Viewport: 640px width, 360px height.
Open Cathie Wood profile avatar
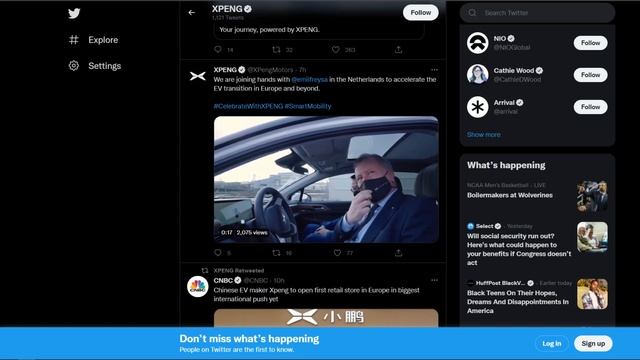pos(478,74)
